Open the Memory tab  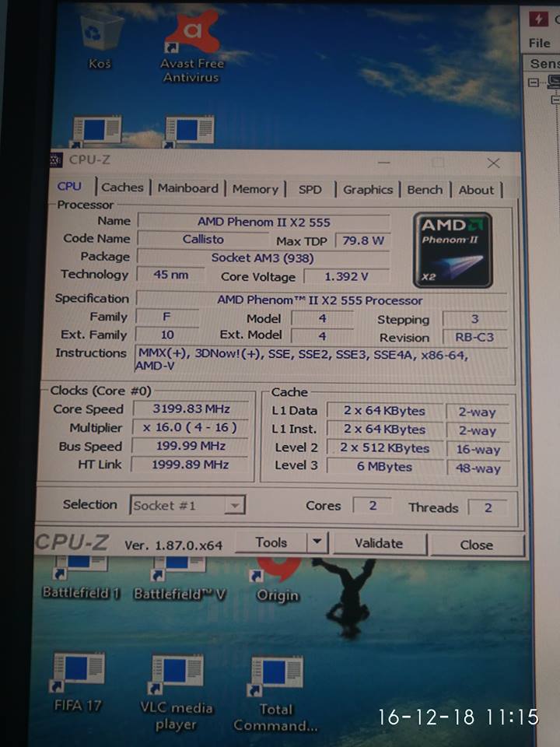click(x=255, y=189)
